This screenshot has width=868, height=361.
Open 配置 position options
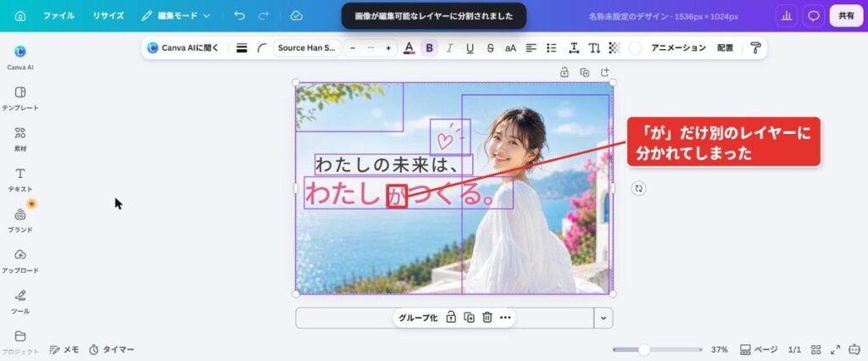click(726, 48)
